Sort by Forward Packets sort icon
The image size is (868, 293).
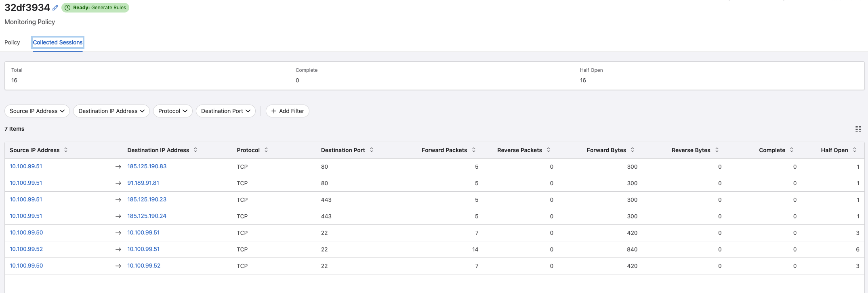point(474,150)
